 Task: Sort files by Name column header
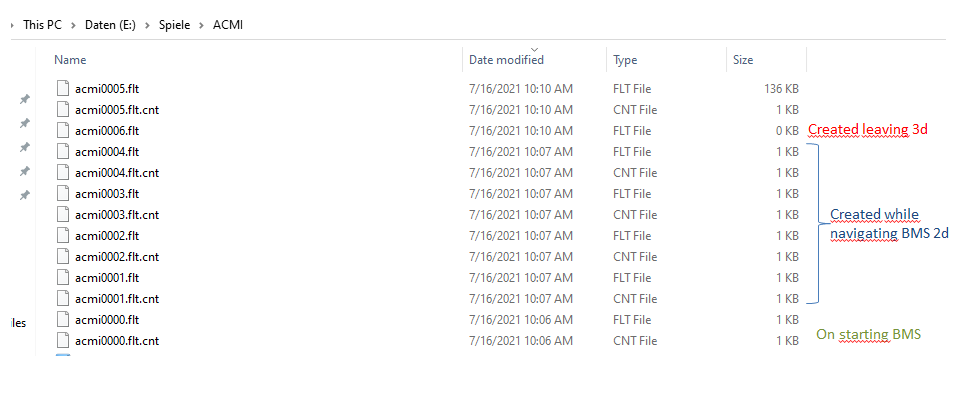70,60
